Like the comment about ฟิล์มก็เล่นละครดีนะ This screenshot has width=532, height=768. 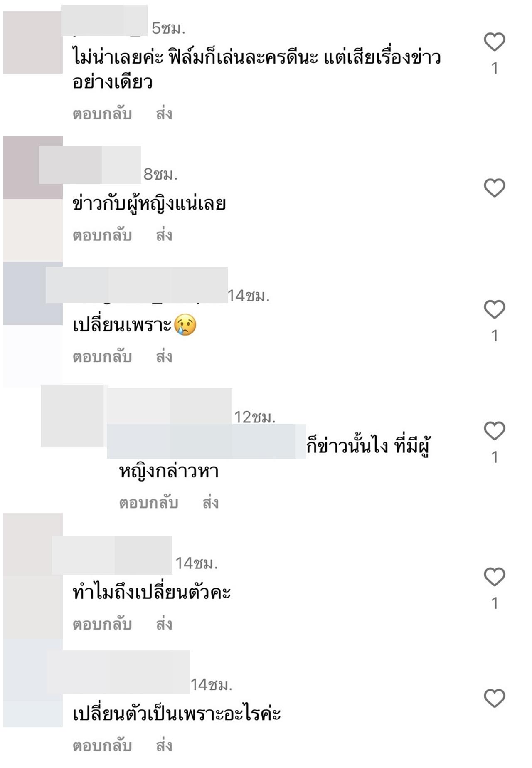pos(494,42)
